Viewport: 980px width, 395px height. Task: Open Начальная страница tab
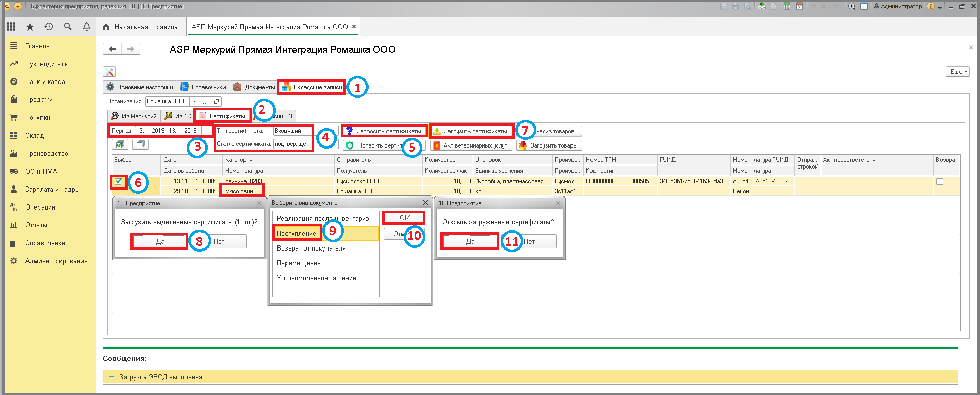140,27
